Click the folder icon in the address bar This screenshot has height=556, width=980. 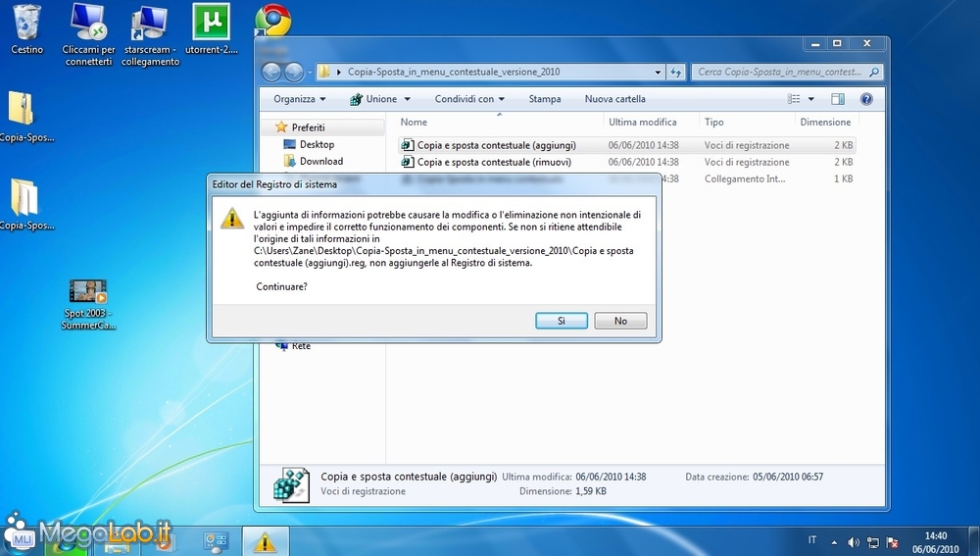324,72
